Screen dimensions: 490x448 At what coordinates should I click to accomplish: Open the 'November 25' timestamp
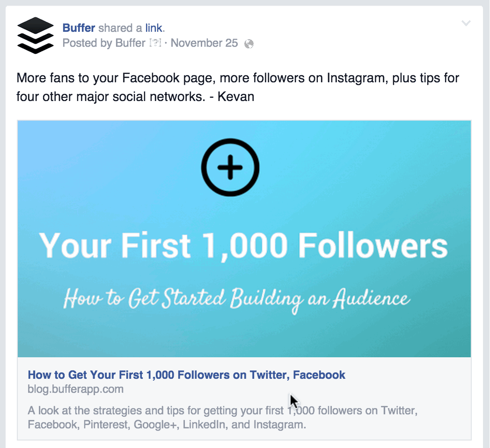coord(204,43)
